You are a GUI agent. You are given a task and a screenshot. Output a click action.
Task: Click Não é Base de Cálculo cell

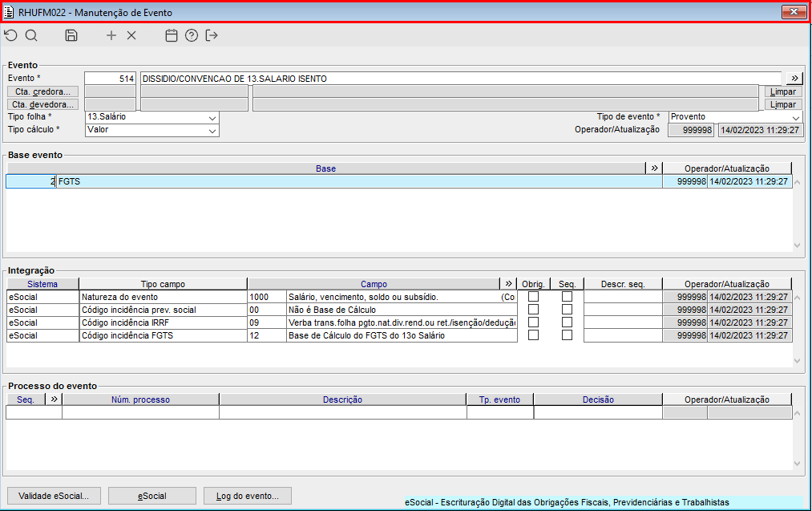402,310
